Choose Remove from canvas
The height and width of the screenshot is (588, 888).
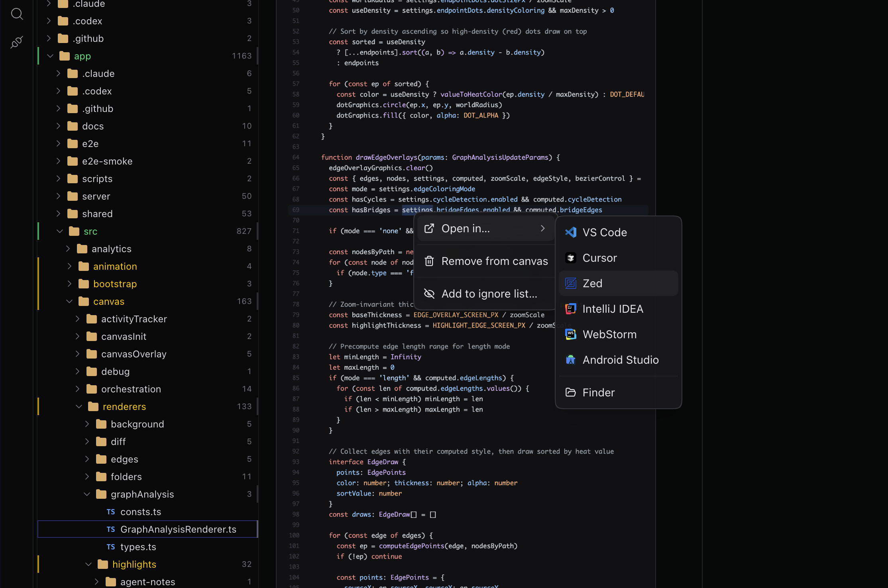click(x=485, y=261)
